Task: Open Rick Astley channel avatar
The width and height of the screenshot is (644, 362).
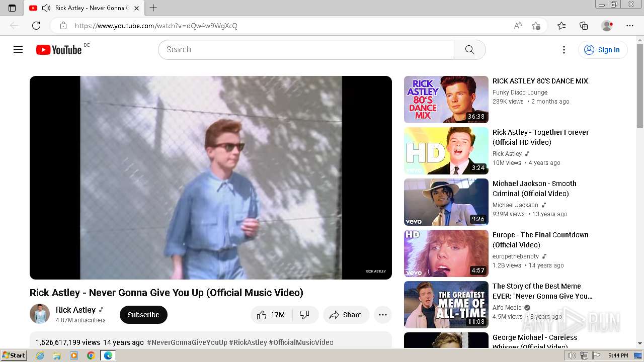Action: tap(40, 314)
